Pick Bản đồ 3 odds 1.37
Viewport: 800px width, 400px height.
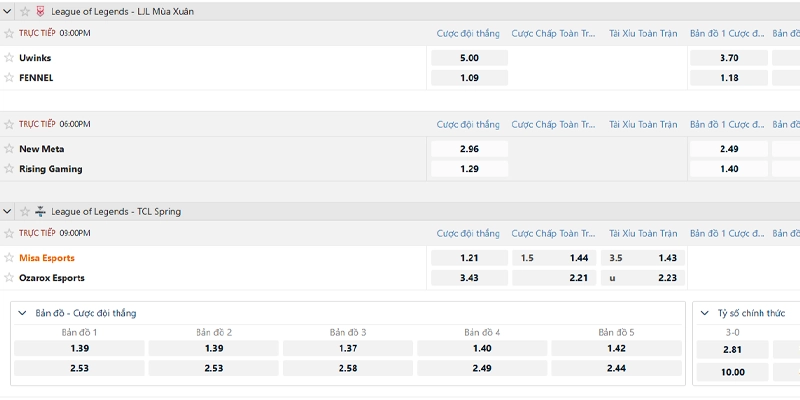click(x=348, y=348)
